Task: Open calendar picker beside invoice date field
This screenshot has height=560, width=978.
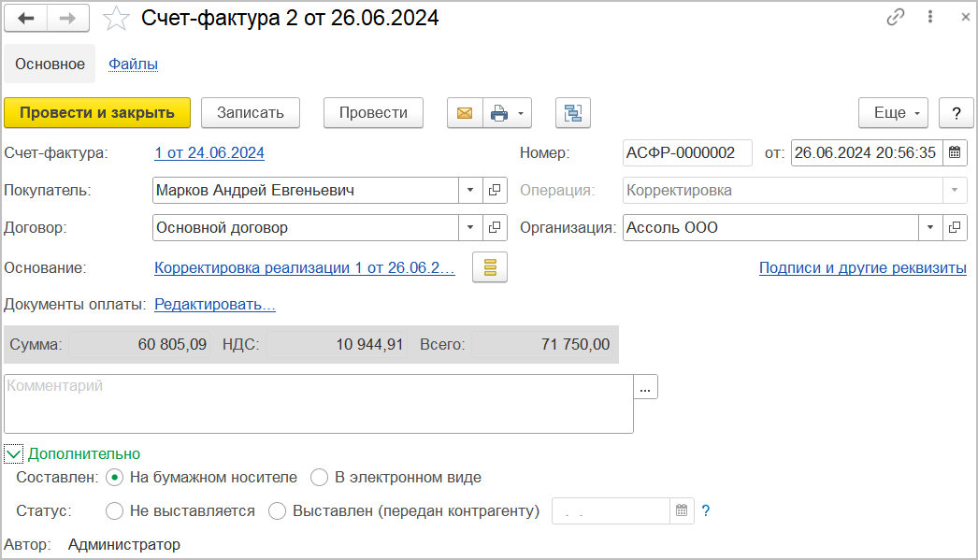Action: pyautogui.click(x=955, y=152)
